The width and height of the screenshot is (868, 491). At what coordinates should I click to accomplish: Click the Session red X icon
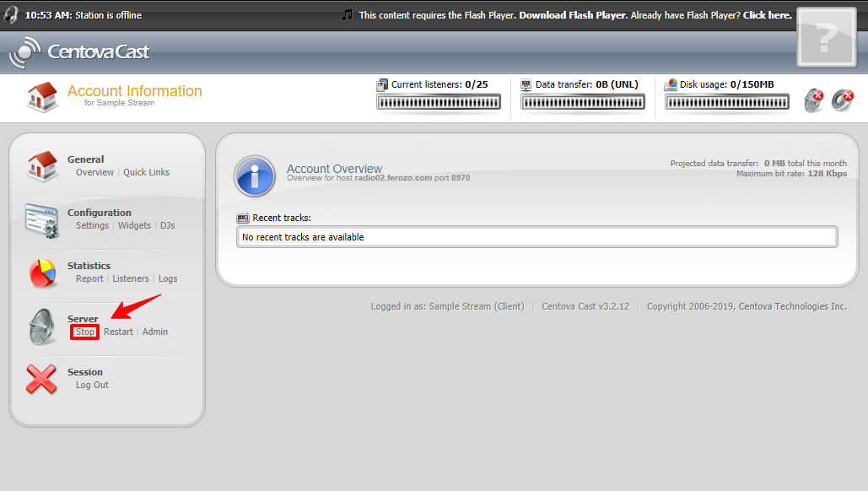tap(41, 379)
